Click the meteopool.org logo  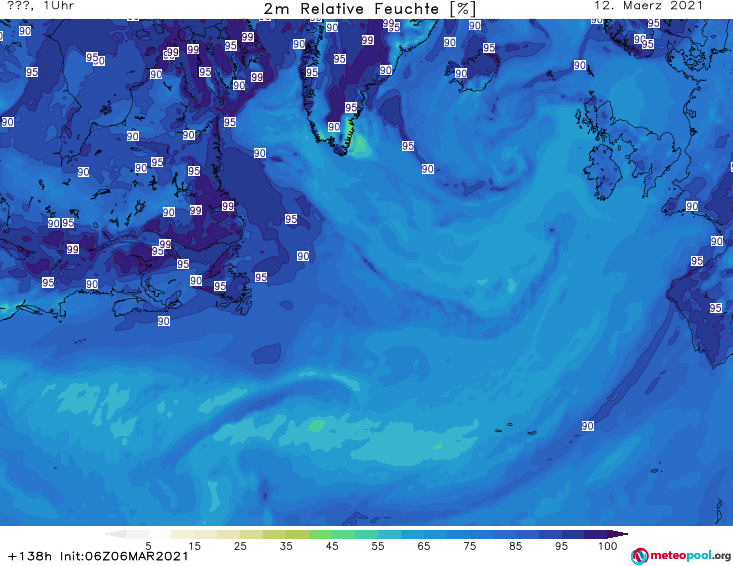tap(681, 556)
